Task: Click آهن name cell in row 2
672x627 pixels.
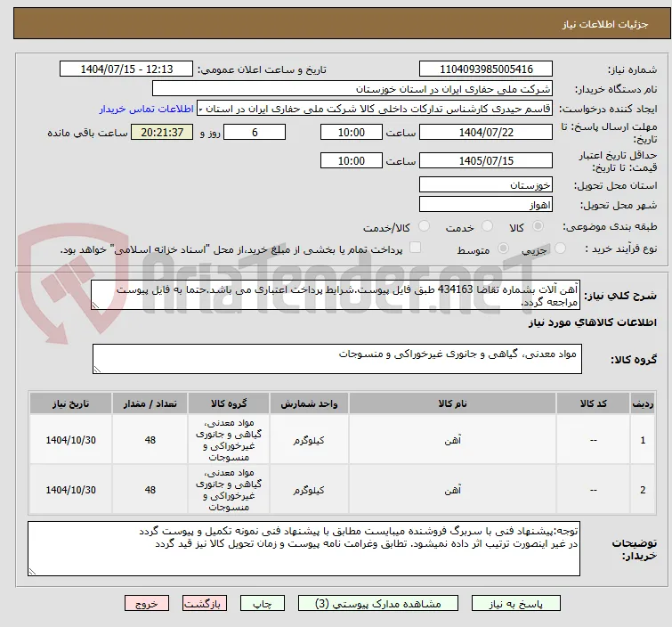Action: pos(452,490)
